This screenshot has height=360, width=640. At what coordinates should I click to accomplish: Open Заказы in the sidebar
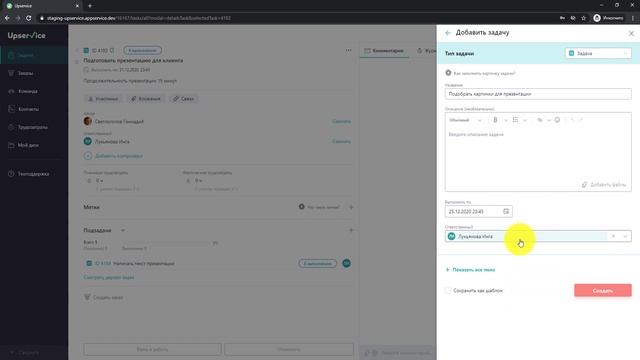pyautogui.click(x=34, y=73)
